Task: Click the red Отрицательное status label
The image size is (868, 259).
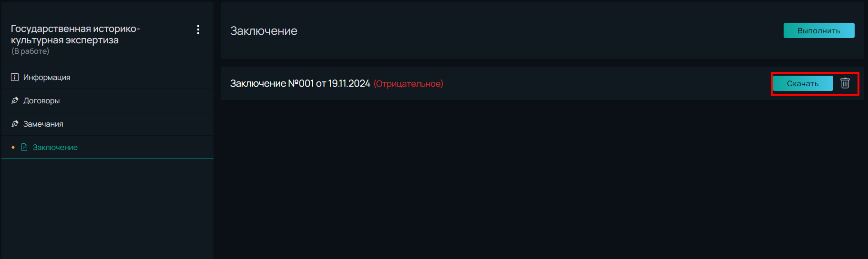Action: click(408, 84)
